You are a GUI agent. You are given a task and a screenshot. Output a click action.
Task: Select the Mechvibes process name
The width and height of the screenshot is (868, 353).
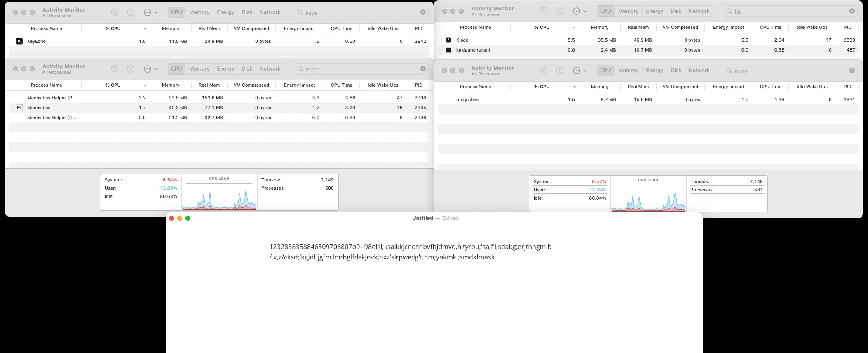pyautogui.click(x=39, y=108)
